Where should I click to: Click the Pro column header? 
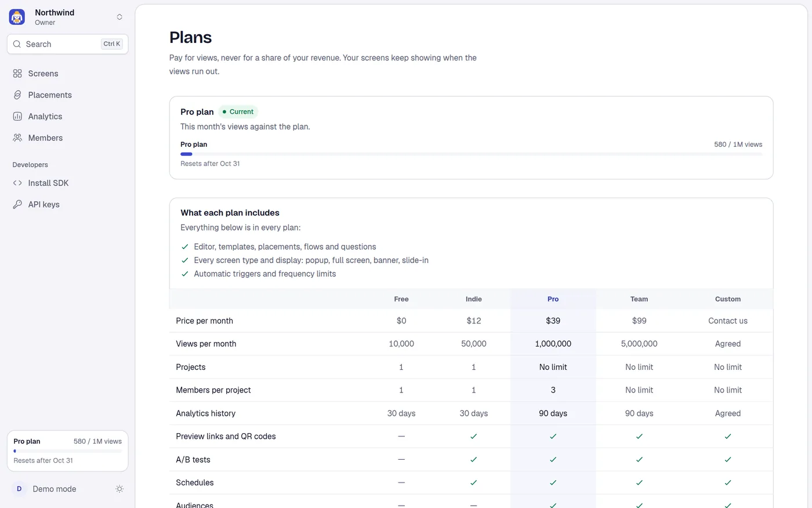click(x=553, y=299)
